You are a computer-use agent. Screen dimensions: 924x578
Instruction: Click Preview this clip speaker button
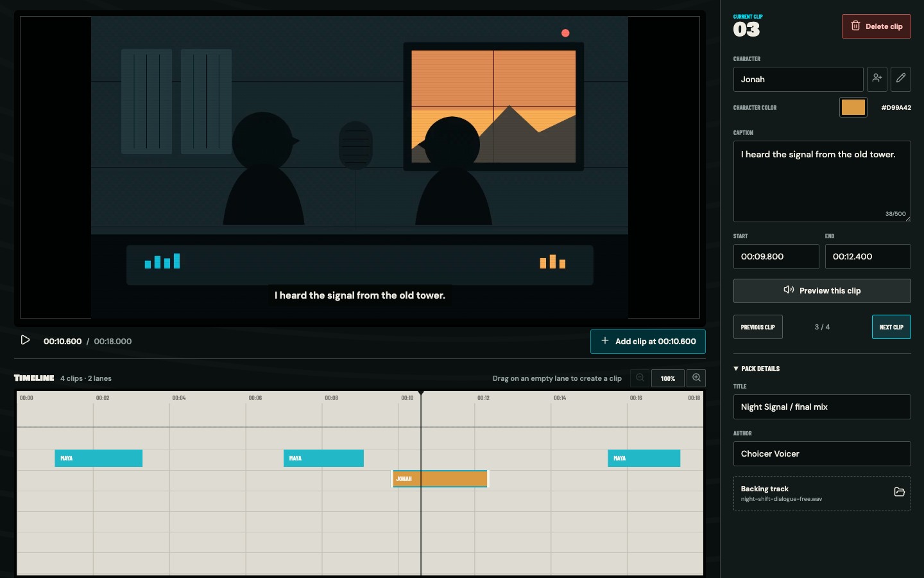[822, 291]
